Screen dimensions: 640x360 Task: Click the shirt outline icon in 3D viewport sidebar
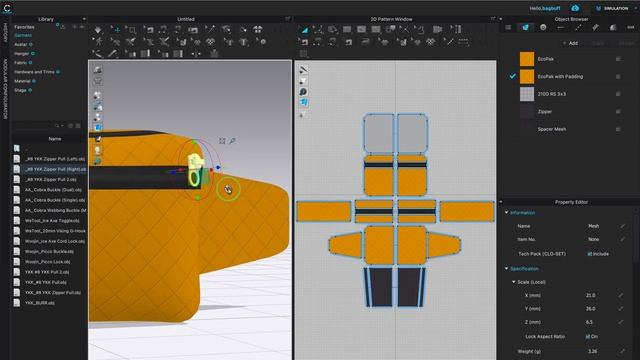98,81
